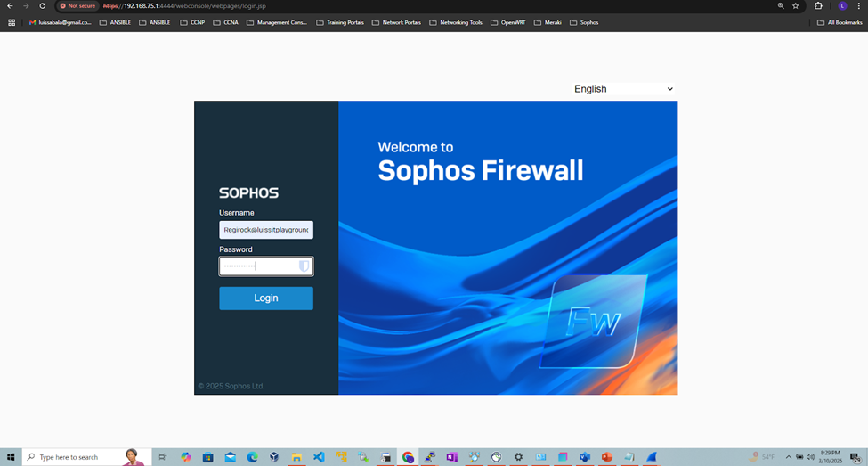868x466 pixels.
Task: Open the Windows Start menu
Action: click(x=11, y=457)
